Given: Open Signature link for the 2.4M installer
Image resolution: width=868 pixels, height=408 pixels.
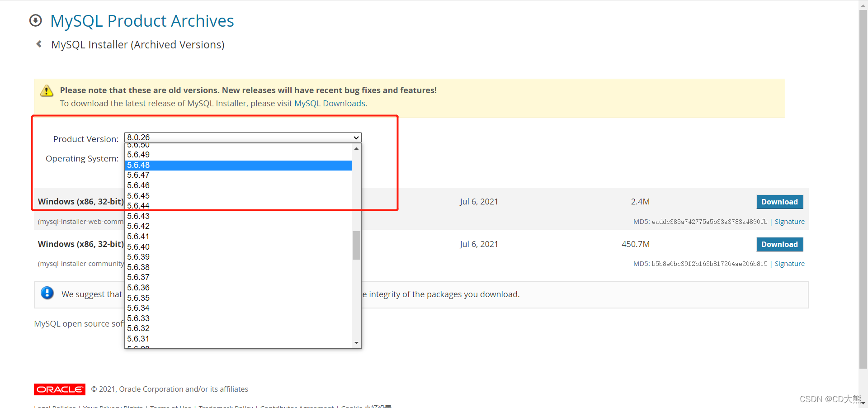Looking at the screenshot, I should [x=789, y=222].
